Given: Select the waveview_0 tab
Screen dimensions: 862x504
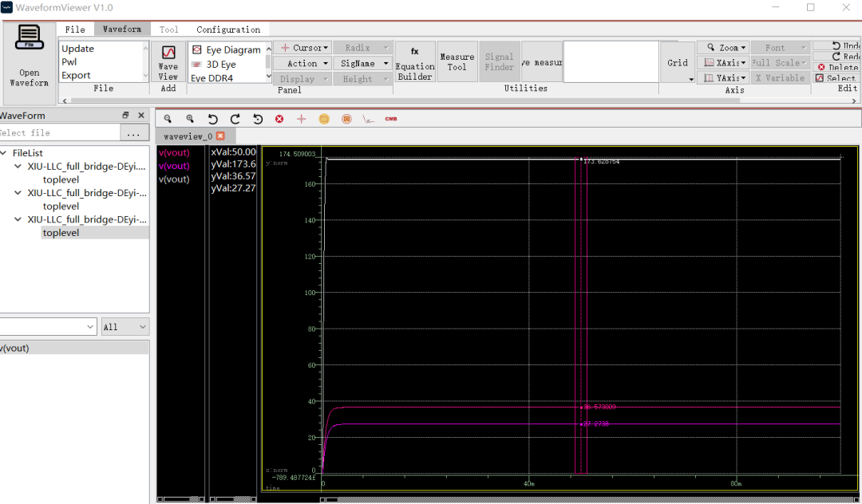Looking at the screenshot, I should 190,136.
